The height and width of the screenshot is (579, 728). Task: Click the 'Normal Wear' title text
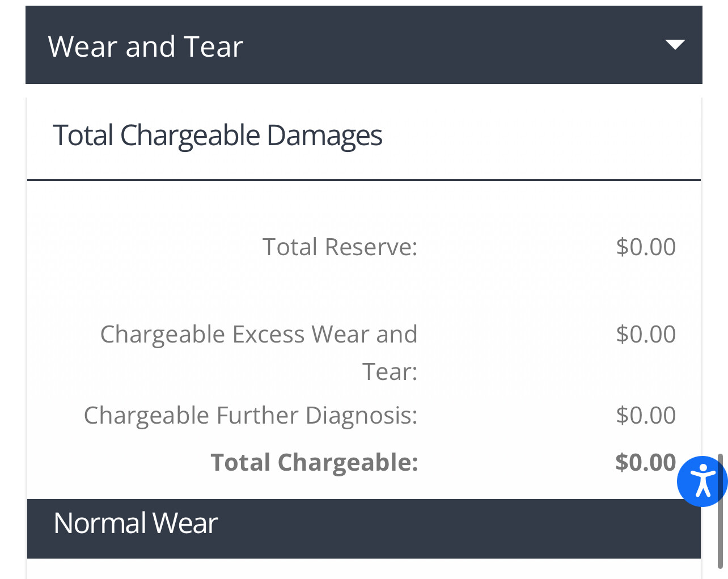coord(136,523)
